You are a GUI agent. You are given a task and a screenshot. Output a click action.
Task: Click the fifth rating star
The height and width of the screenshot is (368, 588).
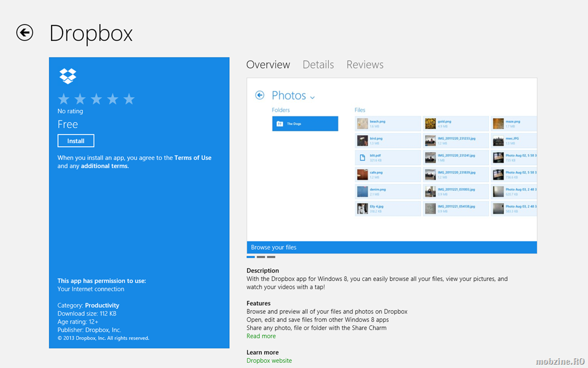coord(129,99)
